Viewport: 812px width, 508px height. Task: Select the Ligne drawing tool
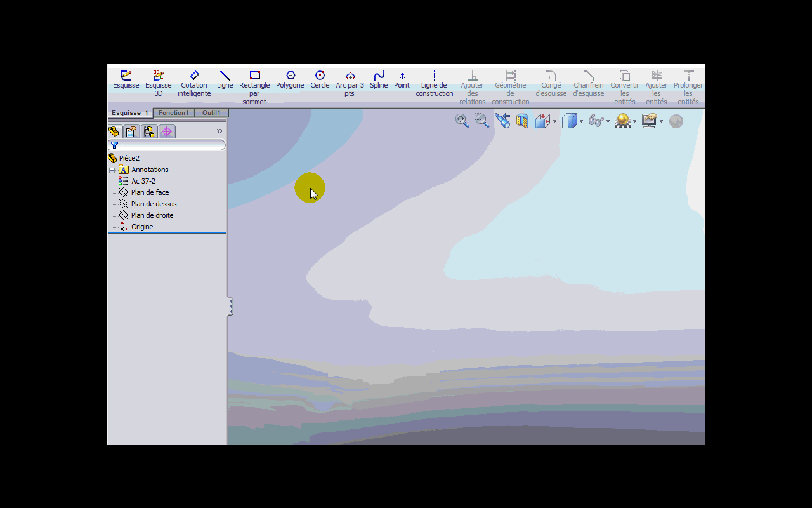[x=225, y=80]
